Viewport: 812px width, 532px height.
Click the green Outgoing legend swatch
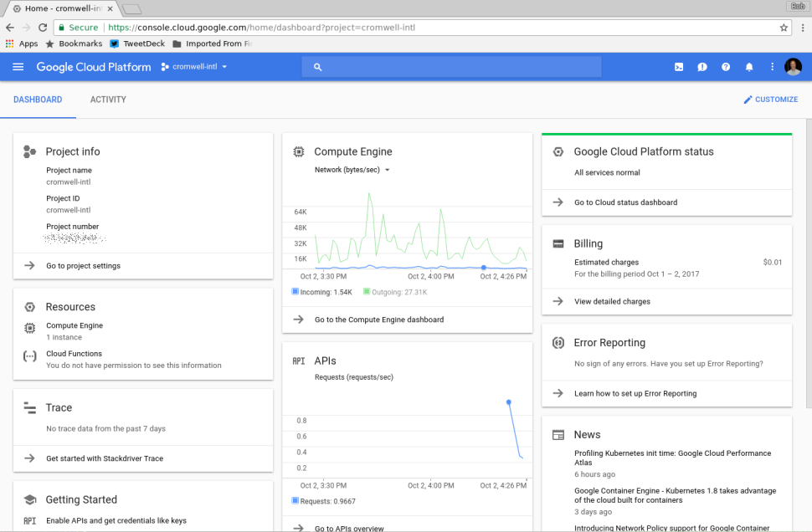[367, 291]
